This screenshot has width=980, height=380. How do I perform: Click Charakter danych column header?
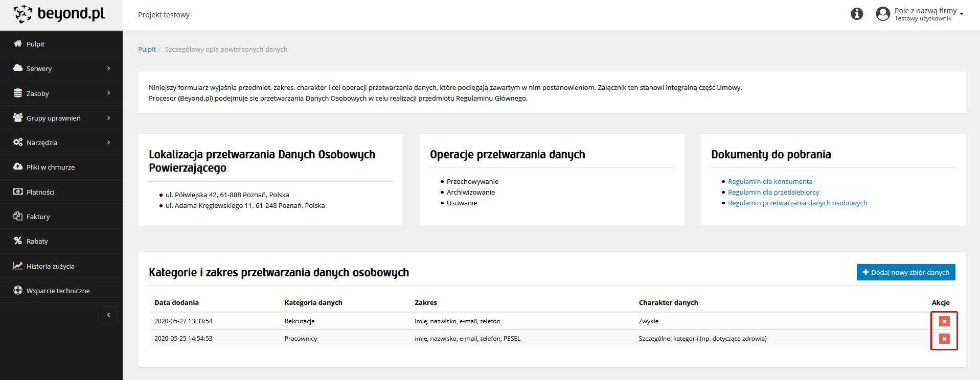[668, 302]
